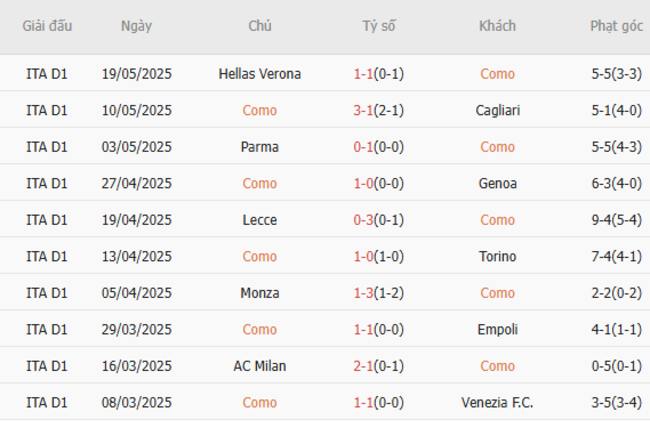Click the "Phạt góc" column header
The image size is (650, 428).
(x=616, y=27)
